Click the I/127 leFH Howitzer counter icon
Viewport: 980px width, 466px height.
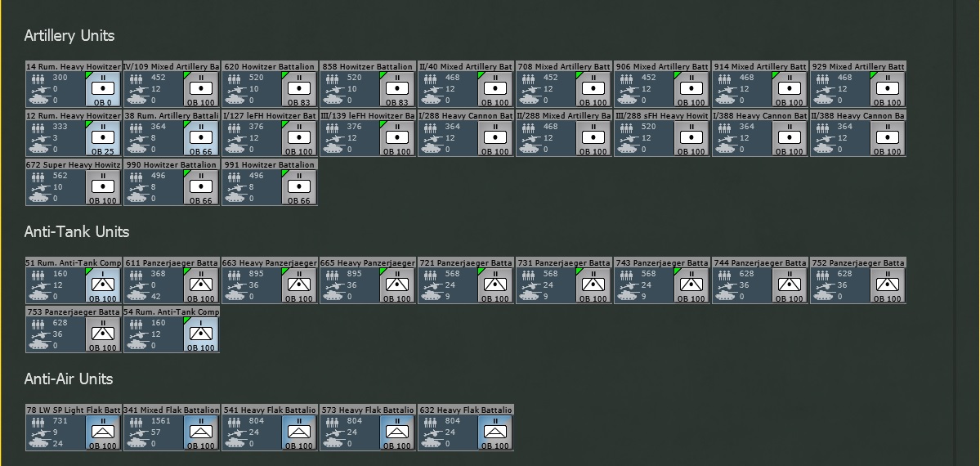299,137
